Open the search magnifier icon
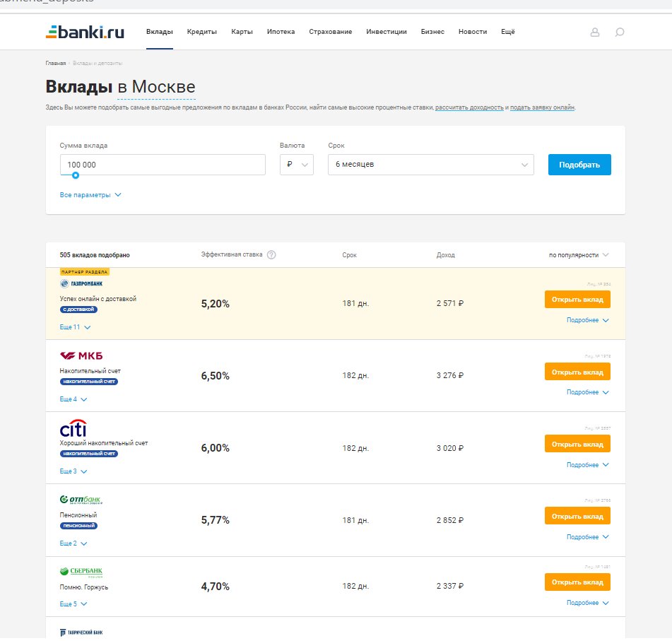The image size is (672, 641). 619,33
